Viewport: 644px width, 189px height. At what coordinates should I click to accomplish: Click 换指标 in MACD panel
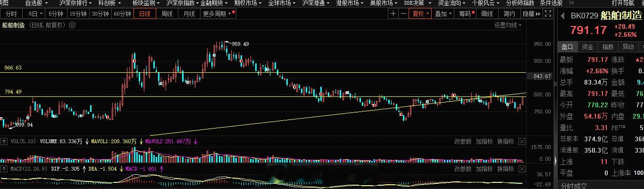click(506, 168)
